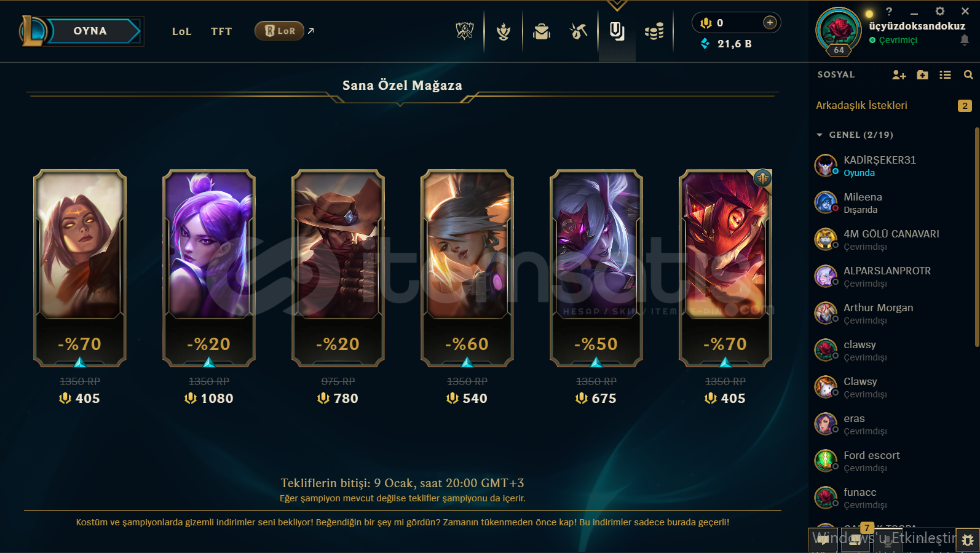Launch the LoR button
The width and height of the screenshot is (980, 553).
pos(280,31)
